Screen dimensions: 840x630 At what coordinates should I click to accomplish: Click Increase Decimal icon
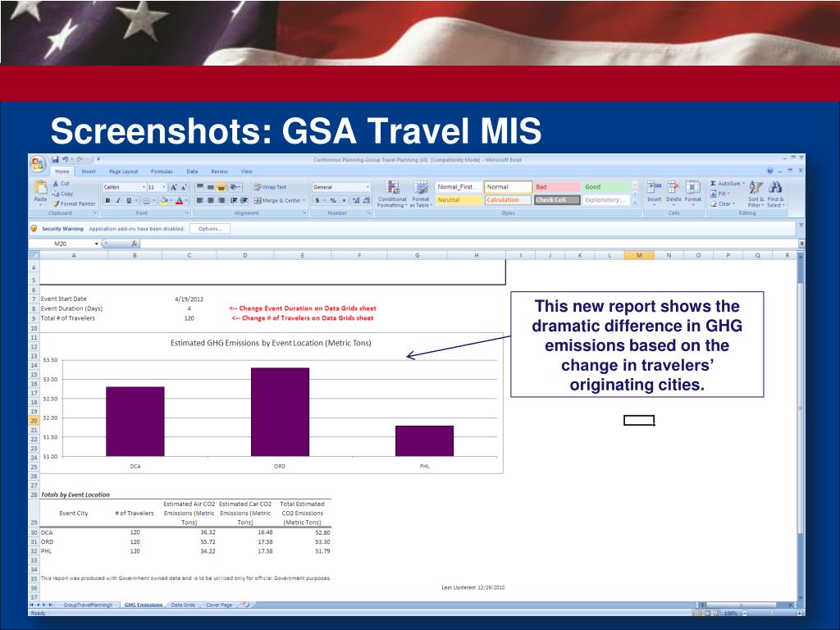[x=356, y=200]
